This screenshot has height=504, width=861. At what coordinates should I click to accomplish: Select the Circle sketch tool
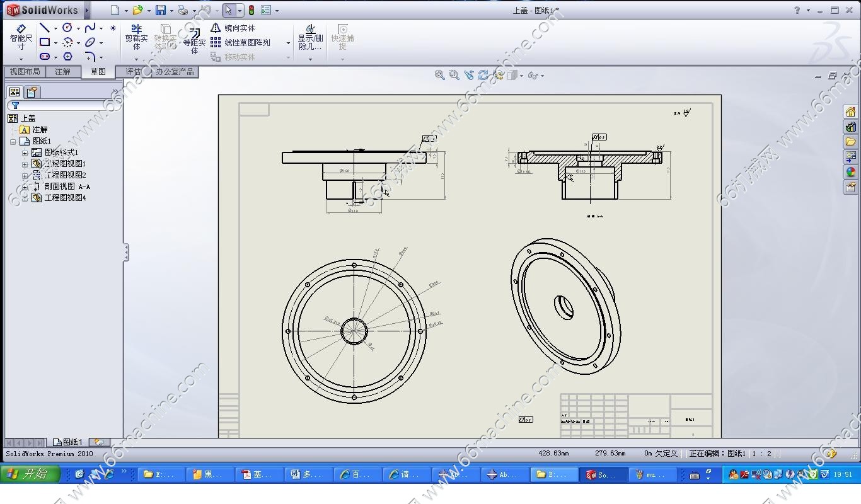coord(67,28)
